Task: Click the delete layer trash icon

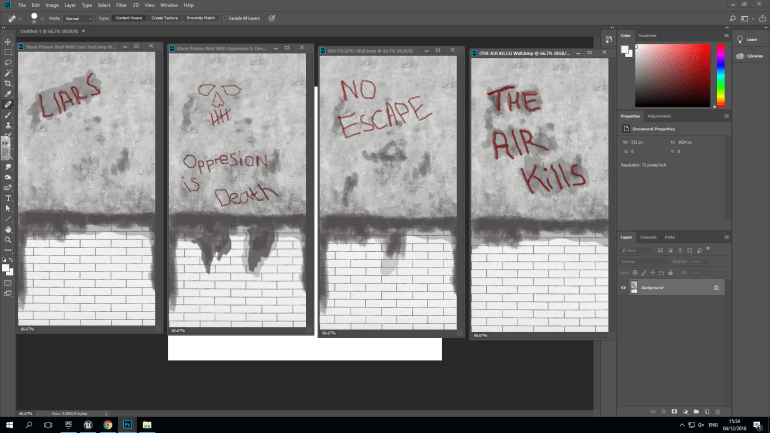Action: 717,411
